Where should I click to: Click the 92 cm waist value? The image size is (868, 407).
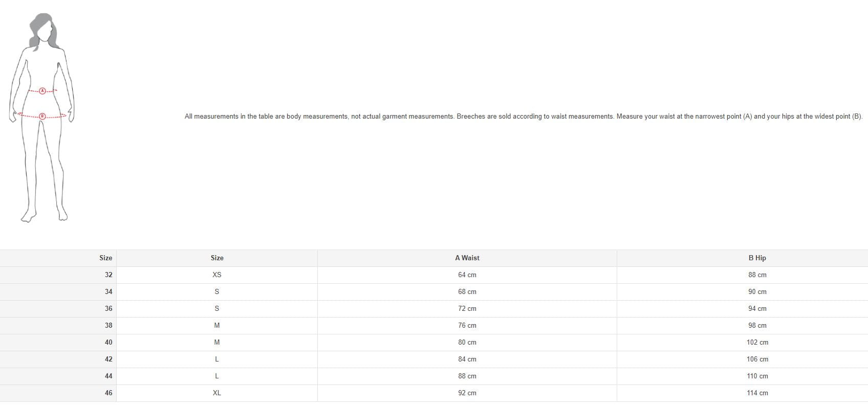467,393
